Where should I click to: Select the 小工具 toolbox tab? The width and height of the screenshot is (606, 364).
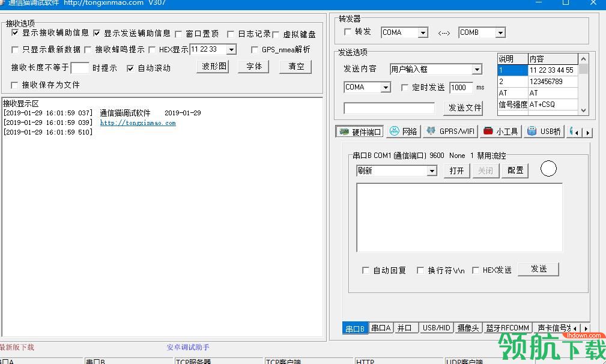[x=501, y=132]
